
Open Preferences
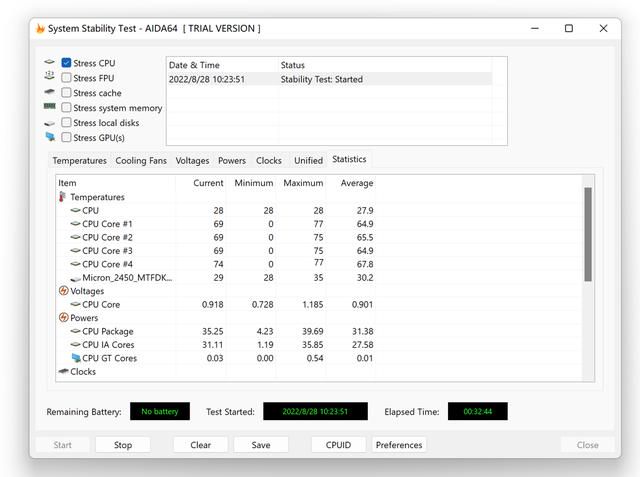pos(399,445)
